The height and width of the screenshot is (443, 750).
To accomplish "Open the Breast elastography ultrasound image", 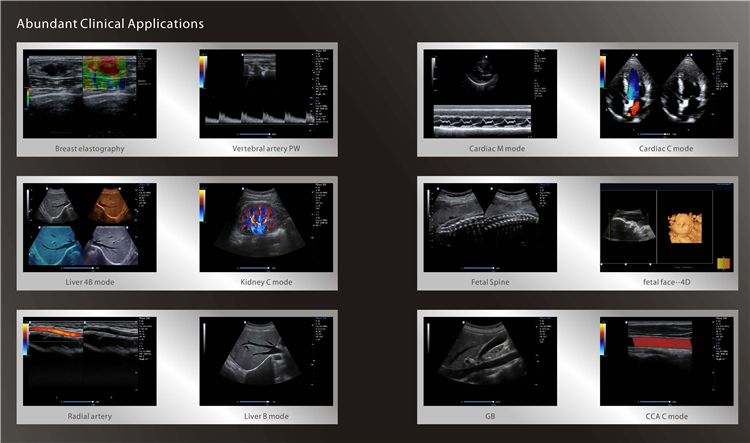I will click(x=89, y=93).
